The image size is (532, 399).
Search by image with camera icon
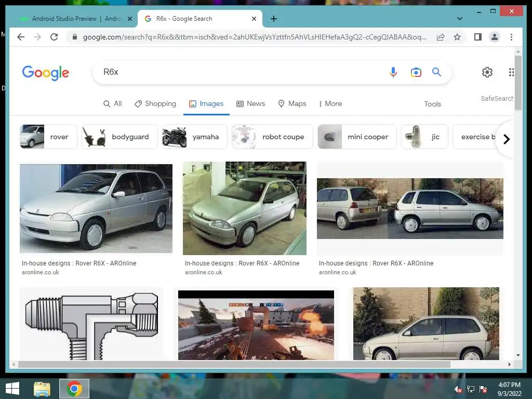(416, 72)
